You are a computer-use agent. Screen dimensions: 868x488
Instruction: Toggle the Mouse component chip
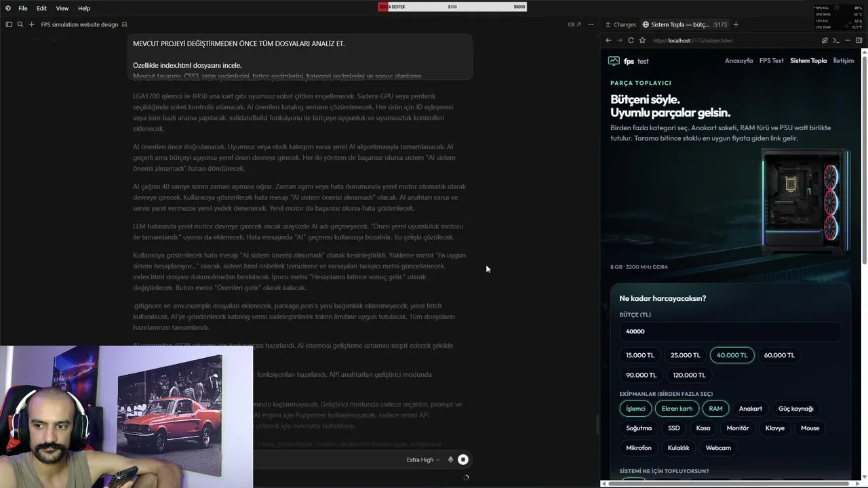(x=810, y=428)
